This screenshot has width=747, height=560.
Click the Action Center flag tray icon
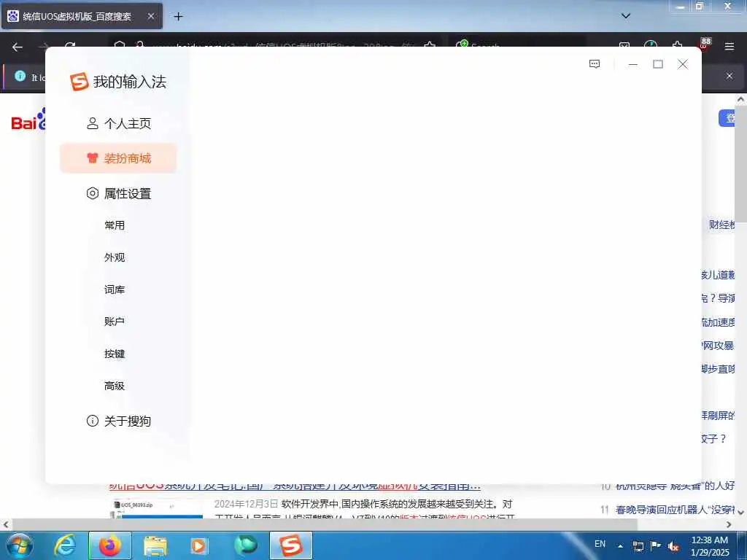point(656,546)
